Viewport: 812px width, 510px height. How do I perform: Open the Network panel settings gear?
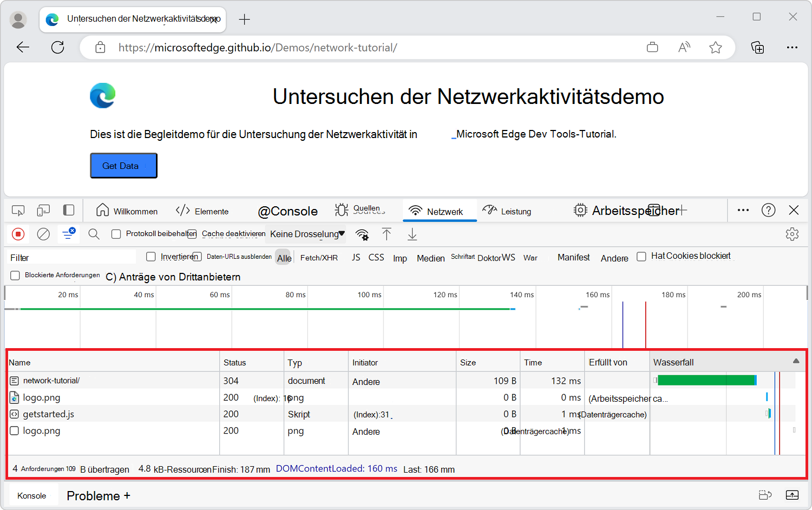[792, 234]
